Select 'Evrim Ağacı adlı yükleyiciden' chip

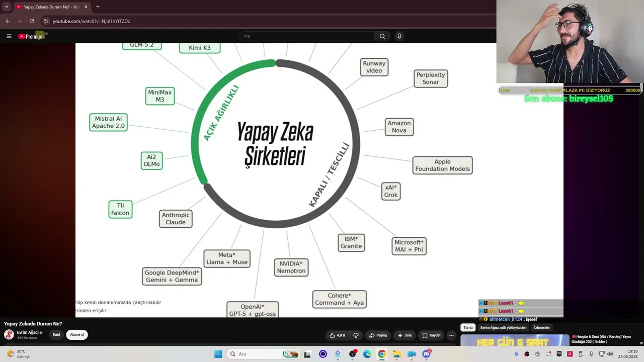point(503,327)
